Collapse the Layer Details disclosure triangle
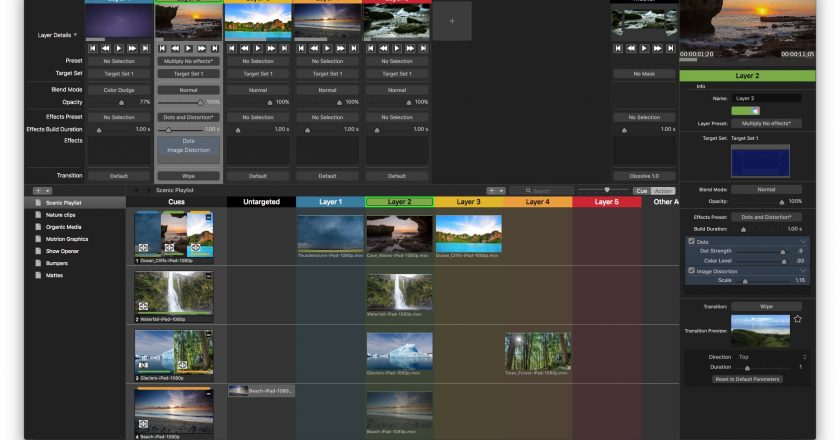Screen dimensions: 840x440 pyautogui.click(x=76, y=35)
